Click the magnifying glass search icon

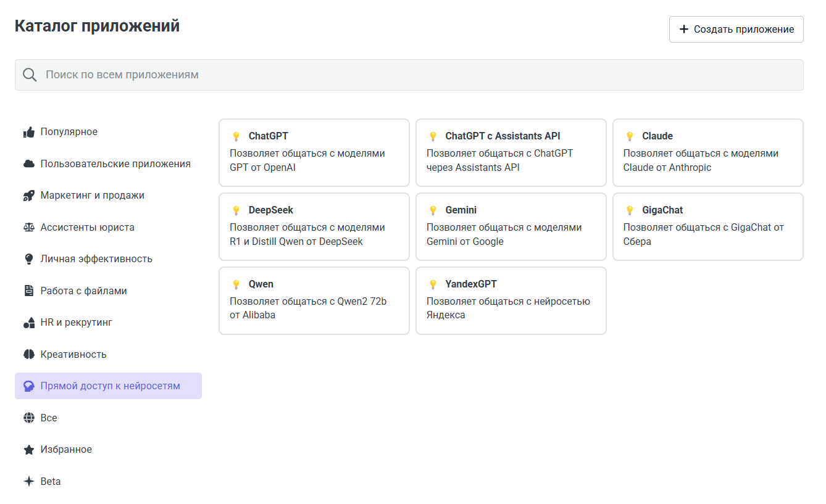[x=30, y=75]
